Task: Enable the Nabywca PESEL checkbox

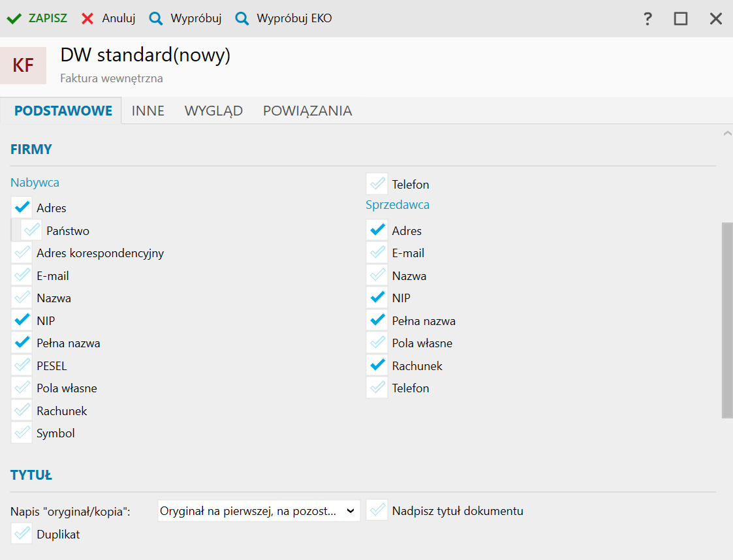Action: tap(22, 366)
